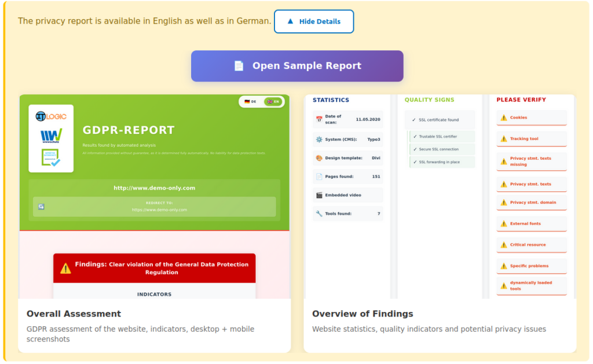Click the page icon beside Pages found
This screenshot has width=593, height=364.
[x=319, y=177]
